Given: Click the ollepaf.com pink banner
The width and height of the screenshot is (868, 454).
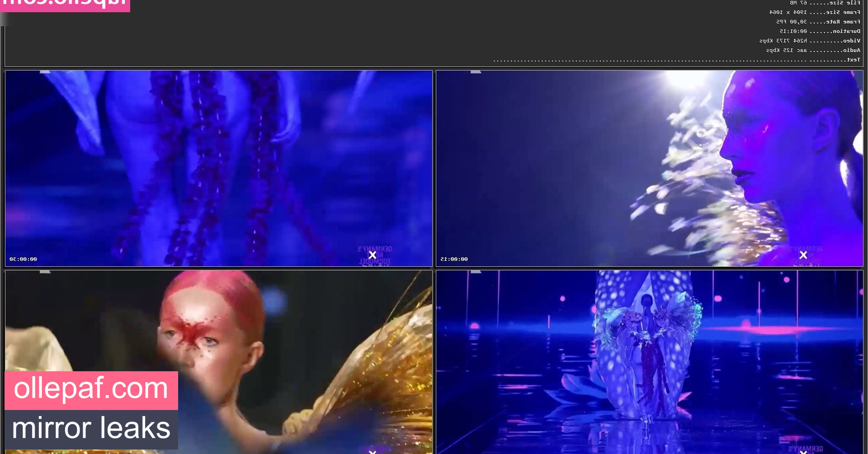Looking at the screenshot, I should 91,390.
